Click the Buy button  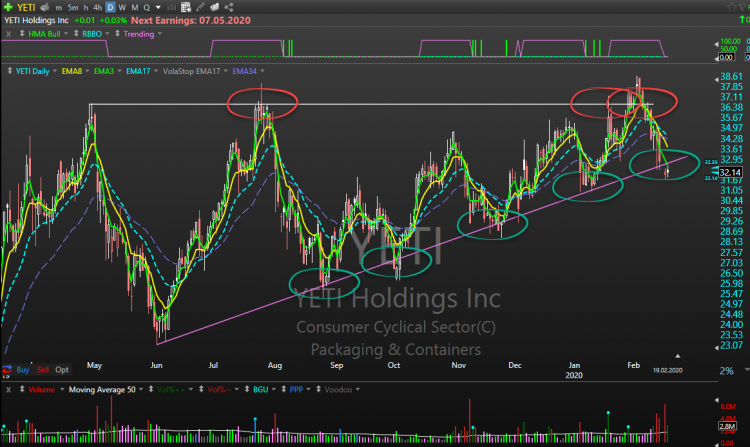tap(22, 369)
